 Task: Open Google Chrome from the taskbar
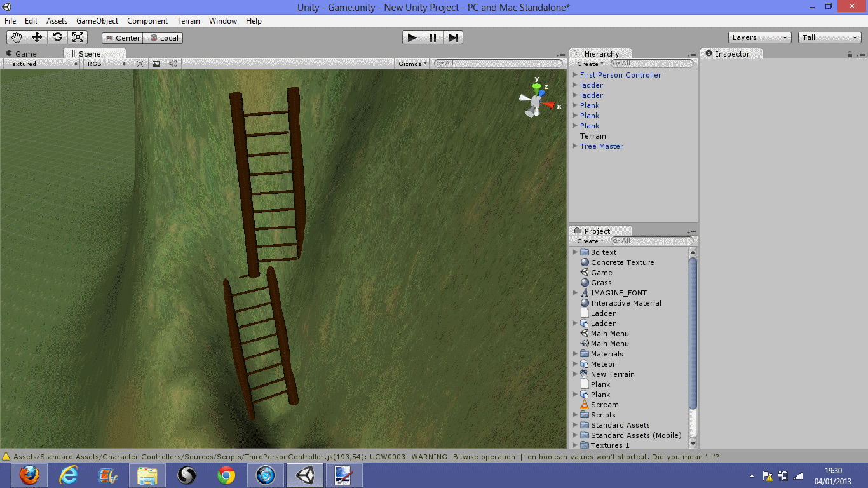tap(226, 475)
